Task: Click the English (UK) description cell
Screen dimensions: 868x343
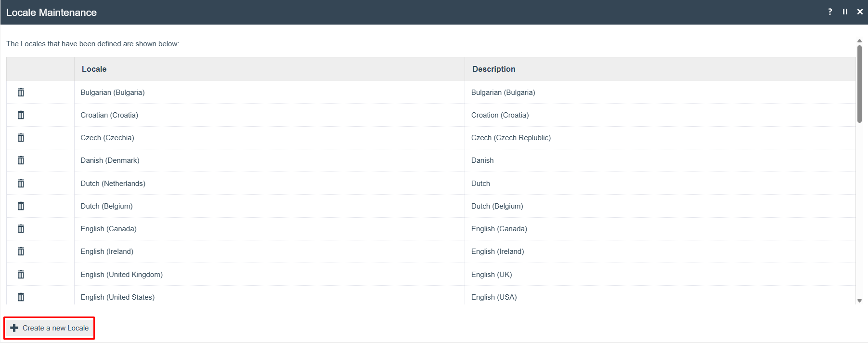Action: [660, 274]
